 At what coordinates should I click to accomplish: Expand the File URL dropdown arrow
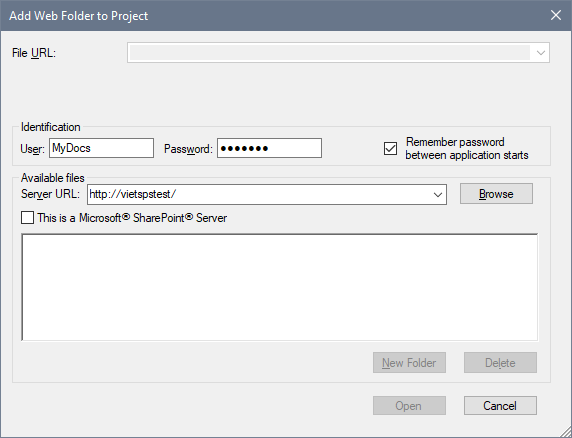click(541, 53)
